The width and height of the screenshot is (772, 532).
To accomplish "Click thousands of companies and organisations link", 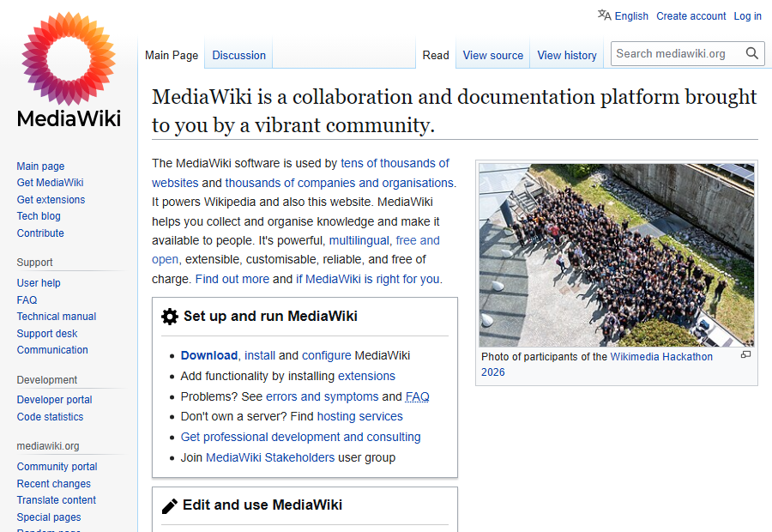I will (339, 183).
